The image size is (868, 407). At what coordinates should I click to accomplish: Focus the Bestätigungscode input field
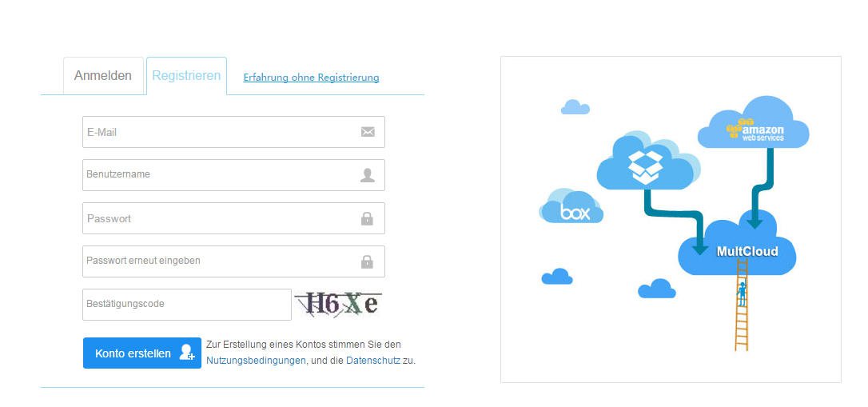click(x=187, y=305)
